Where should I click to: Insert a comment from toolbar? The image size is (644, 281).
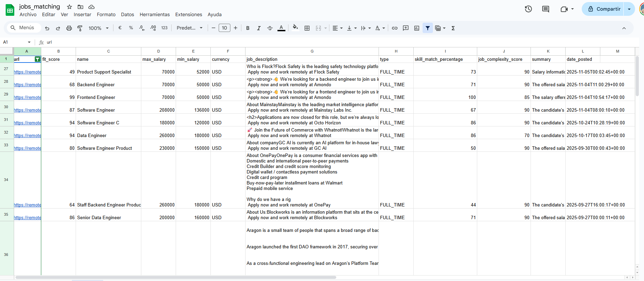406,28
